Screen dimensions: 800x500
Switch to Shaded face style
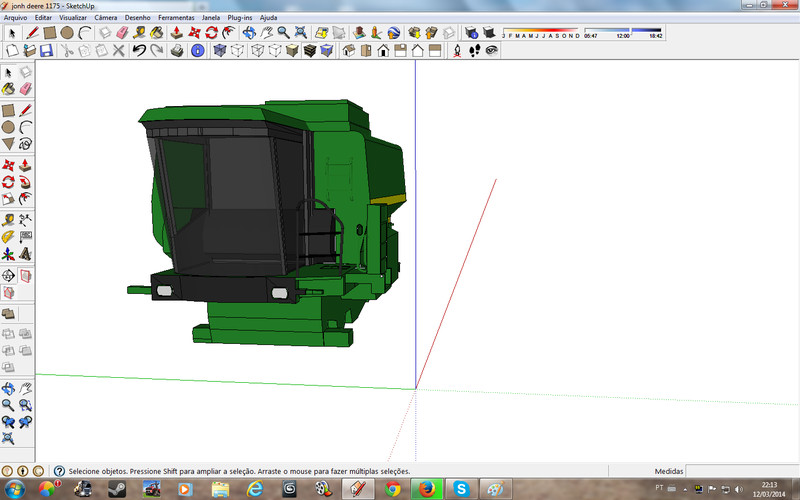click(x=292, y=50)
